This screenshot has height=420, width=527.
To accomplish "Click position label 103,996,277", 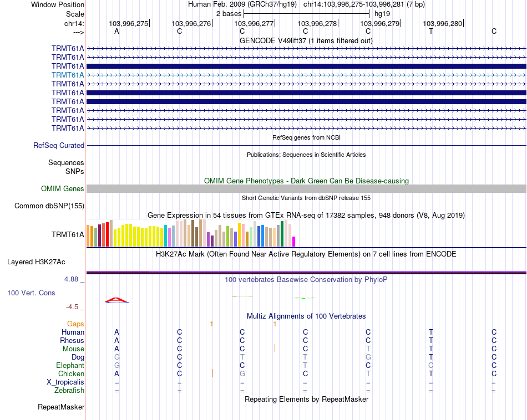I will click(x=254, y=23).
